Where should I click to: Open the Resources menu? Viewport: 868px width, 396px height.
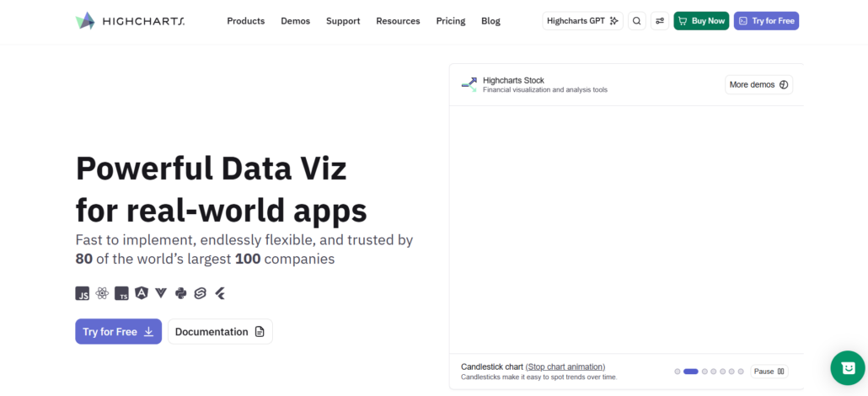pos(398,21)
